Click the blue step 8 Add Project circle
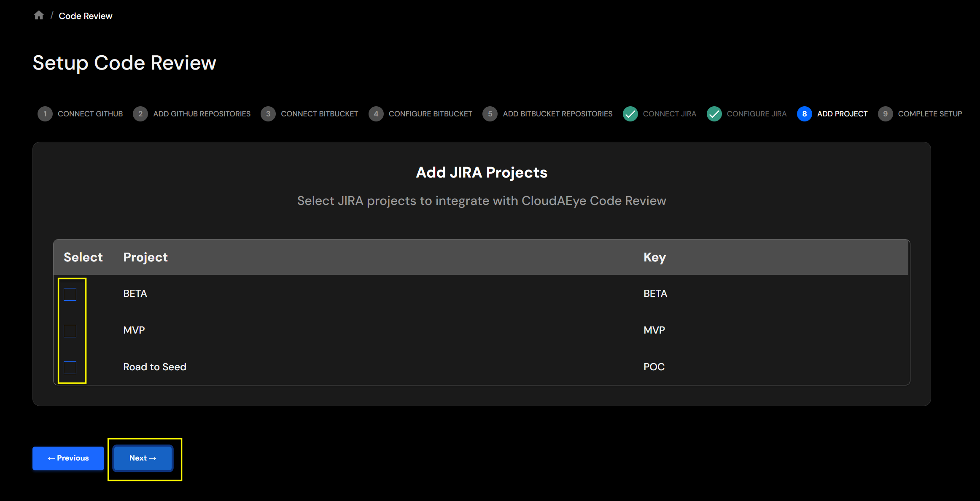 coord(805,113)
